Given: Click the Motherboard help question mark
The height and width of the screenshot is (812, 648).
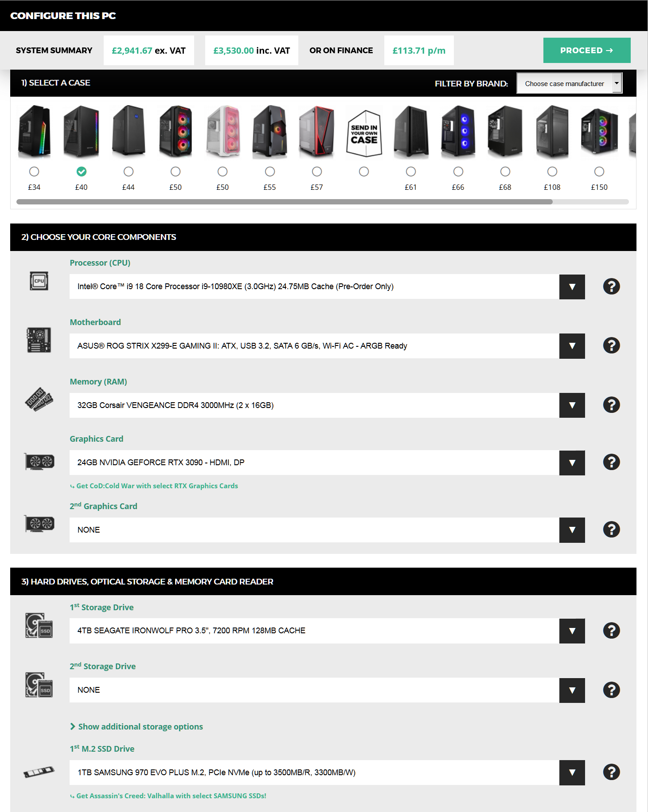Looking at the screenshot, I should pyautogui.click(x=611, y=345).
